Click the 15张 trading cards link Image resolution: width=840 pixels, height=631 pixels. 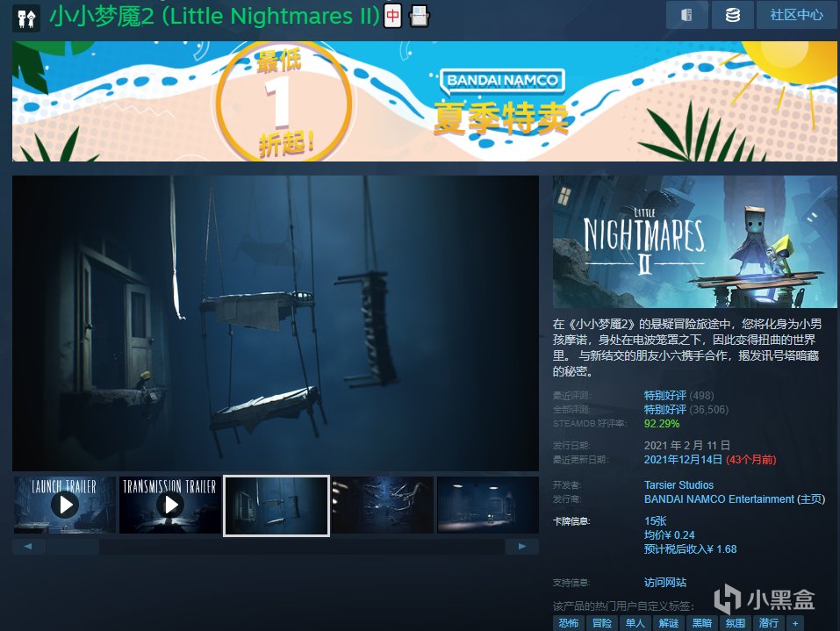tap(655, 520)
